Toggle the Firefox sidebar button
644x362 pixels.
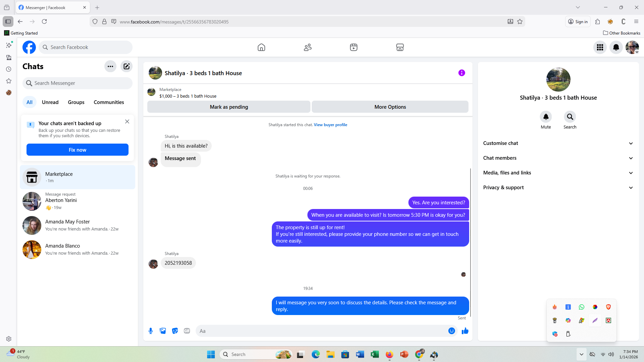[8, 21]
